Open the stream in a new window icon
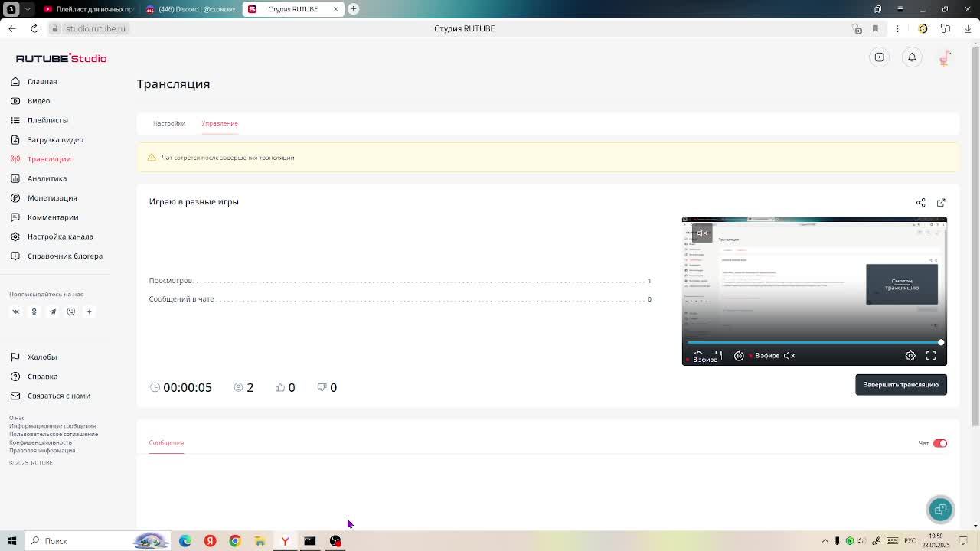The width and height of the screenshot is (980, 551). coord(941,202)
